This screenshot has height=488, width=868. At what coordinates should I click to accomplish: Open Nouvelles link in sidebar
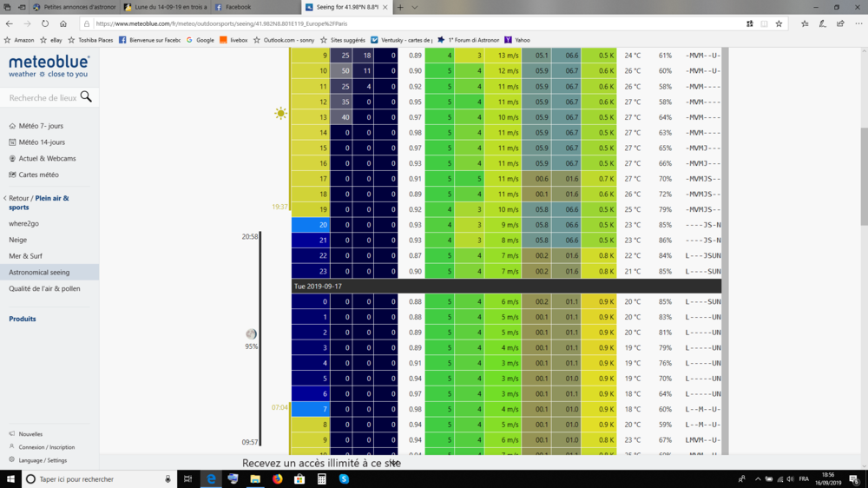(x=30, y=433)
